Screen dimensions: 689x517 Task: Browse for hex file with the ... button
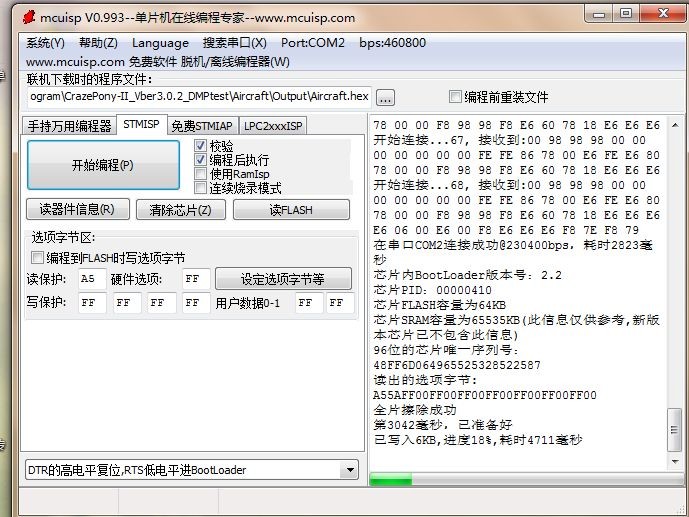pyautogui.click(x=385, y=98)
